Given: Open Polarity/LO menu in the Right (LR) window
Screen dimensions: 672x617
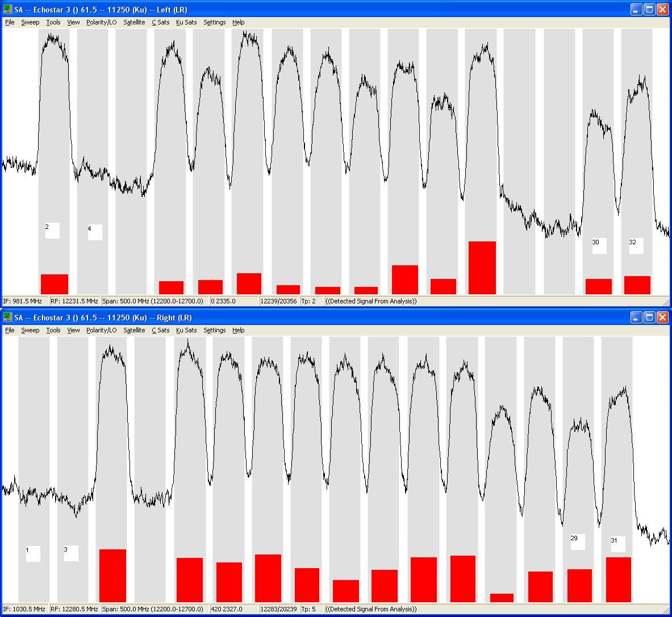Looking at the screenshot, I should [x=101, y=330].
